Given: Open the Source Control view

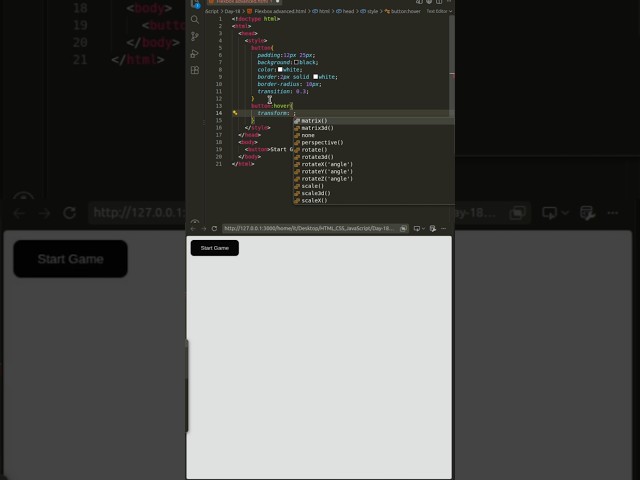Looking at the screenshot, I should 195,36.
